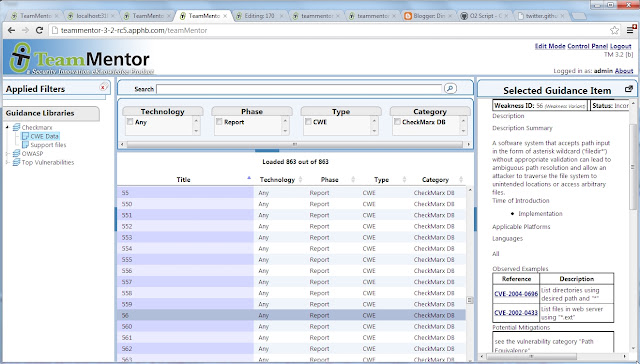Click the OWASP library icon
640x364 pixels.
(x=16, y=153)
